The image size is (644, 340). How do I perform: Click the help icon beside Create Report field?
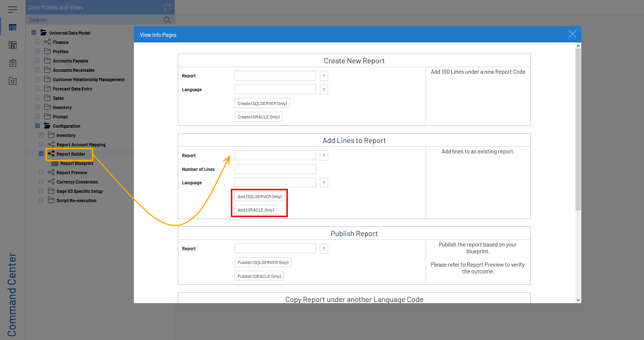coord(324,76)
